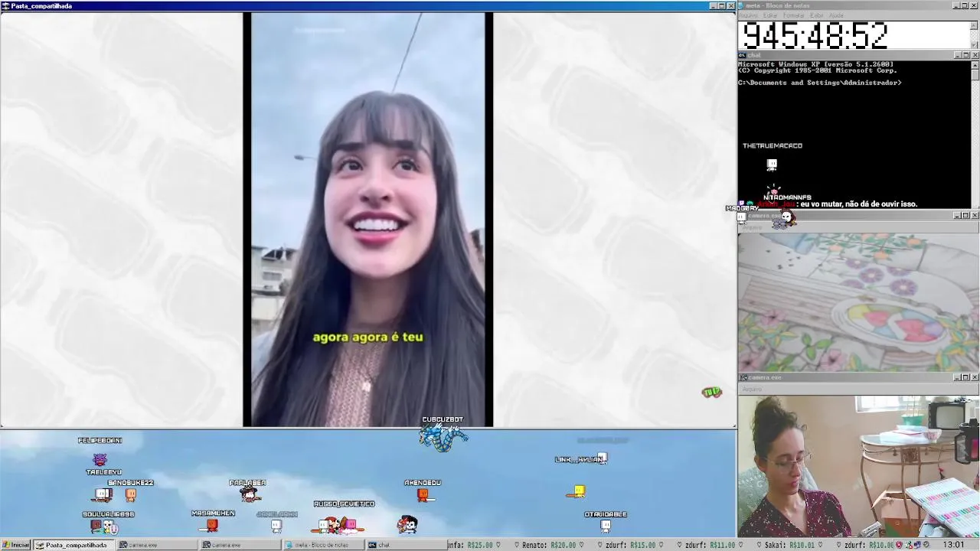Click the TAELEEYU character avatar
The image size is (980, 551).
(103, 494)
